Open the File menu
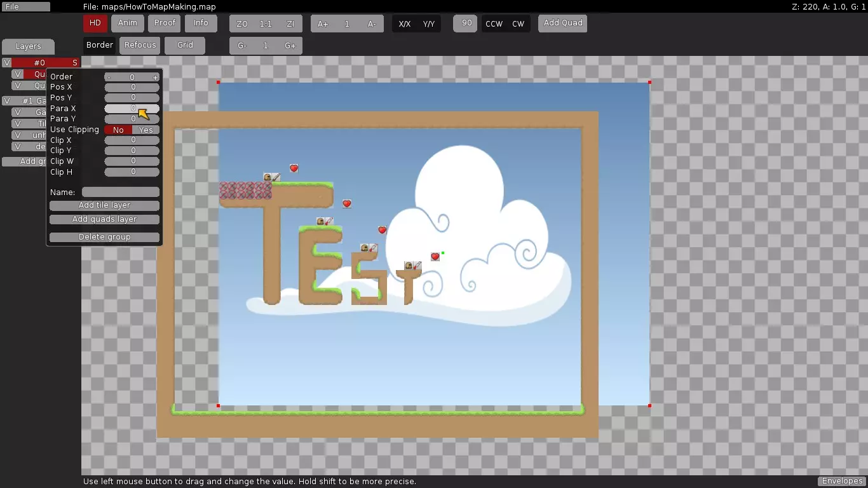Viewport: 868px width, 488px height. click(x=25, y=6)
